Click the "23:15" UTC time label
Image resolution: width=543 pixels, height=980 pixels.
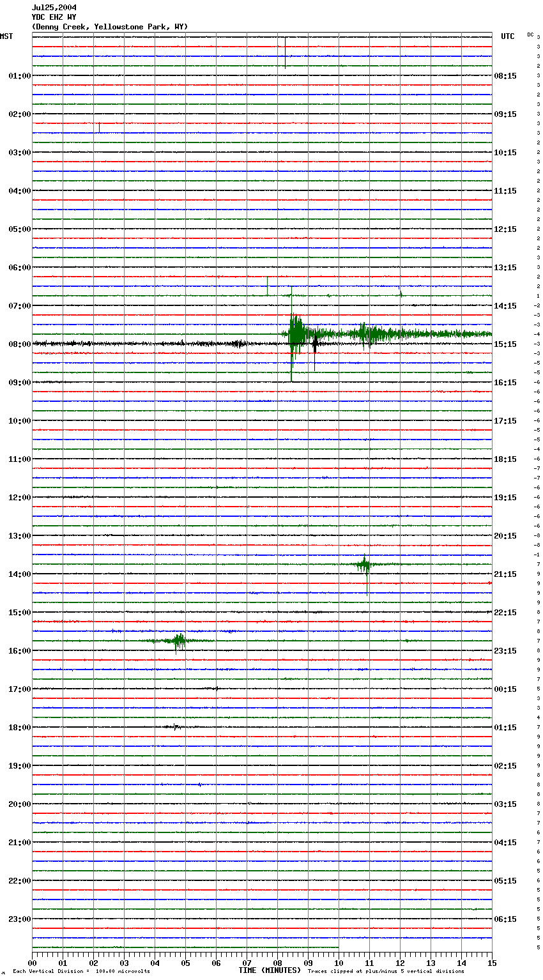click(505, 651)
